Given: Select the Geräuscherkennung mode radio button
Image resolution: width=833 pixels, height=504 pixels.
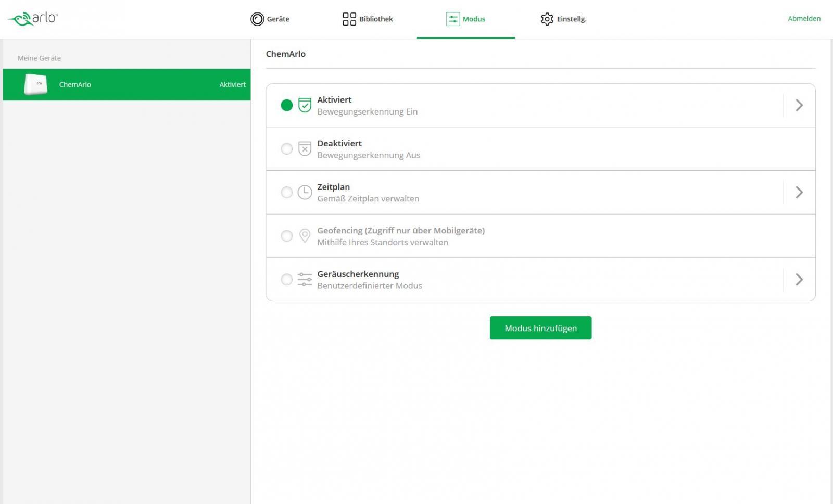Looking at the screenshot, I should point(287,280).
